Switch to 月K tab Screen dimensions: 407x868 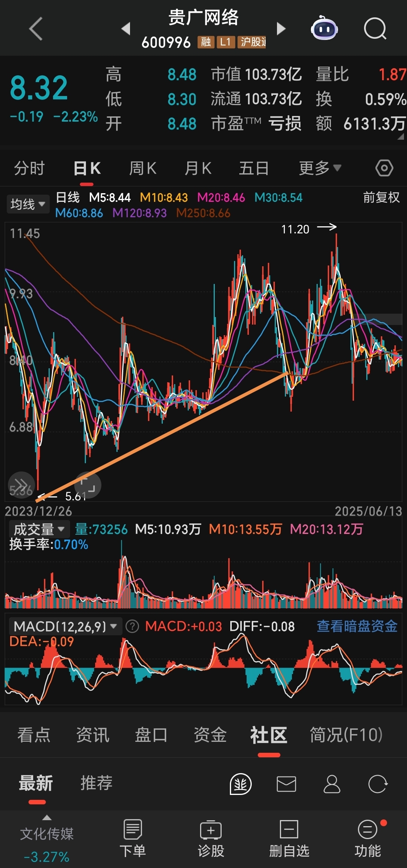pos(198,168)
